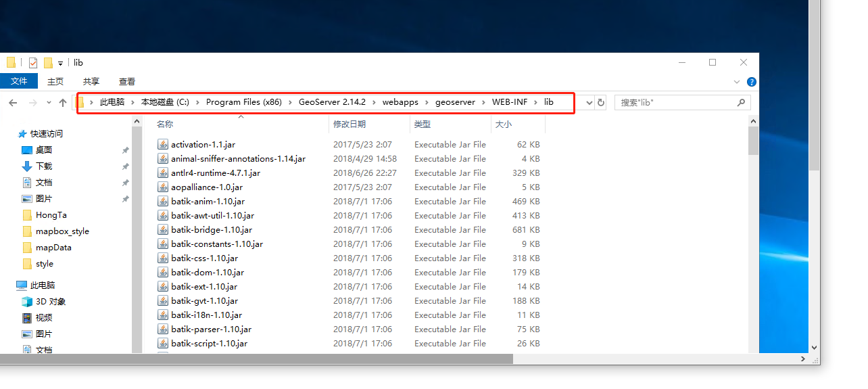Click the search magnifier icon

(741, 103)
